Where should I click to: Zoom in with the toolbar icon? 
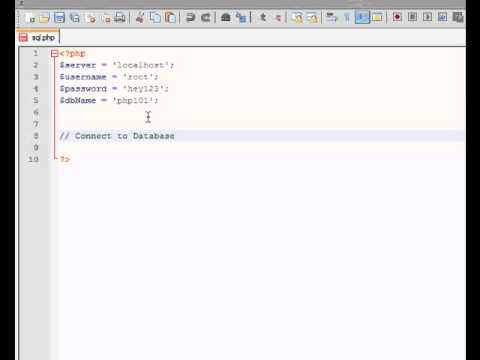tap(263, 18)
